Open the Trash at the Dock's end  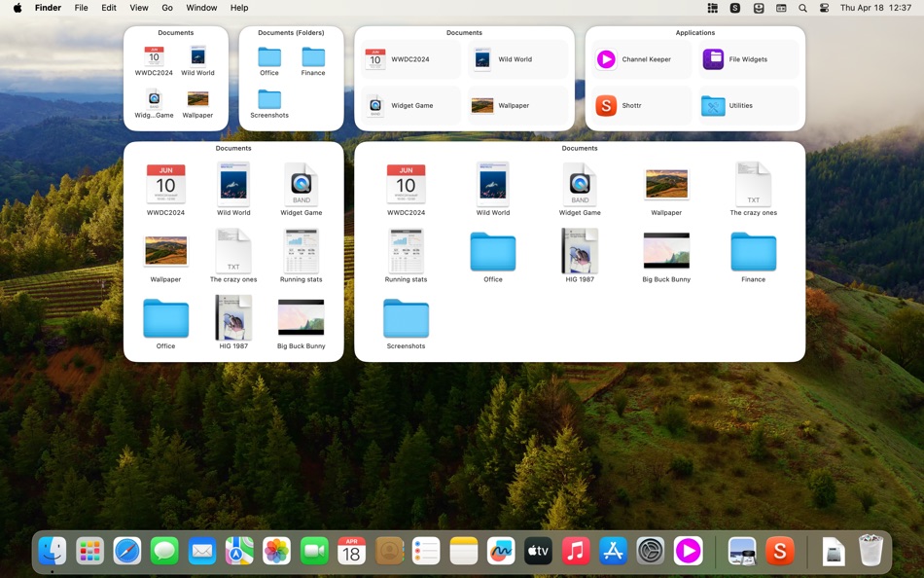pos(871,550)
